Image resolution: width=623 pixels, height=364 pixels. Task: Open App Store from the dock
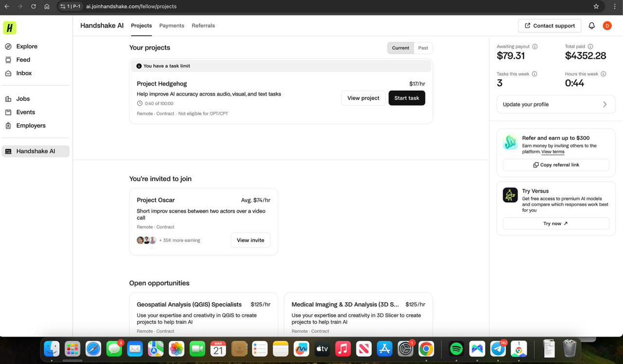pyautogui.click(x=385, y=348)
